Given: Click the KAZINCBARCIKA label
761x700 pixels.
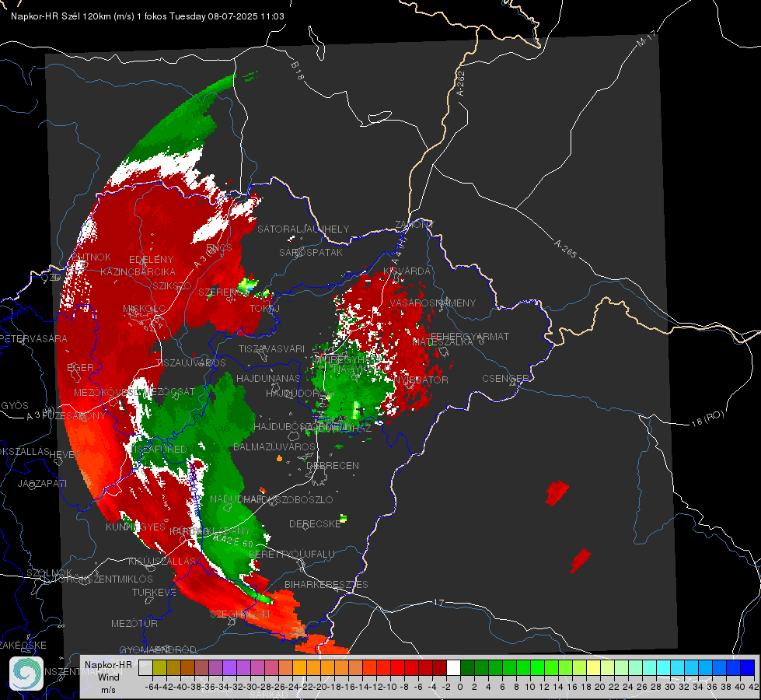Looking at the screenshot, I should click(138, 271).
